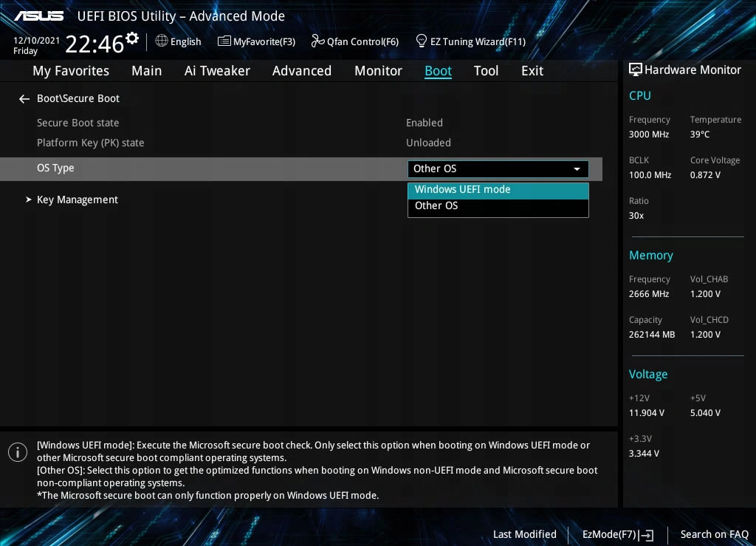Click the UEFI BIOS Utility title text
The height and width of the screenshot is (546, 756).
coord(182,16)
